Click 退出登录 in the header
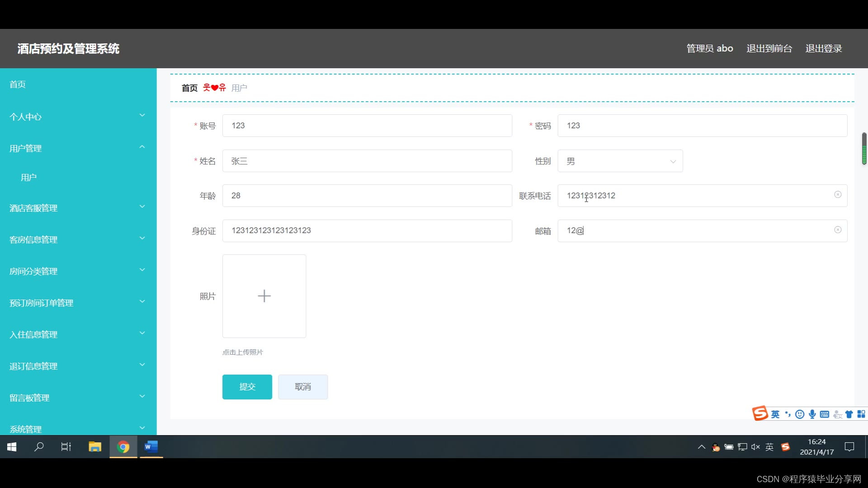868x488 pixels. [823, 48]
